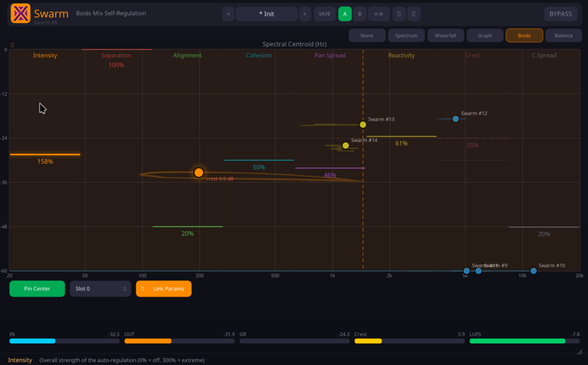Click the SAVE preset button

(x=325, y=14)
